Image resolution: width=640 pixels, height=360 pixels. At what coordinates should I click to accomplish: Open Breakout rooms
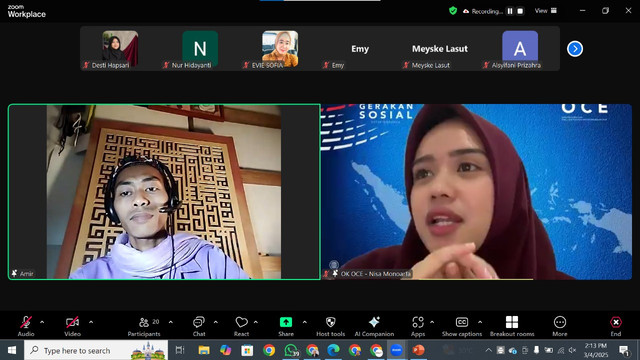click(x=512, y=326)
